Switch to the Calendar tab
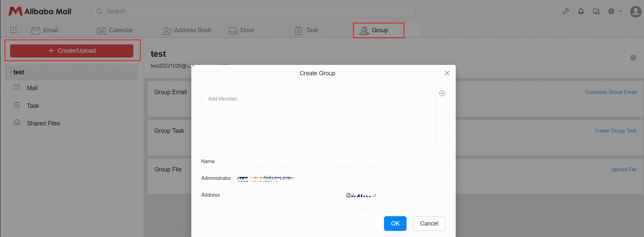Image resolution: width=644 pixels, height=237 pixels. pyautogui.click(x=115, y=30)
